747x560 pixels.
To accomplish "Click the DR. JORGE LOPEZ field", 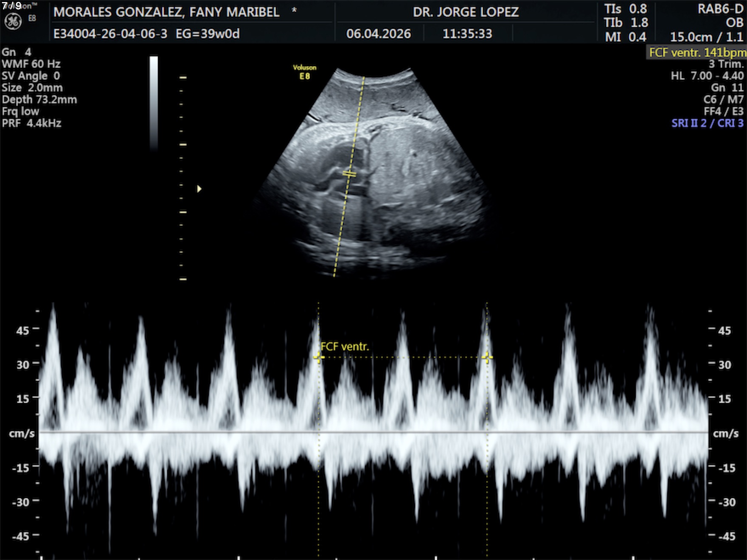I will 466,12.
